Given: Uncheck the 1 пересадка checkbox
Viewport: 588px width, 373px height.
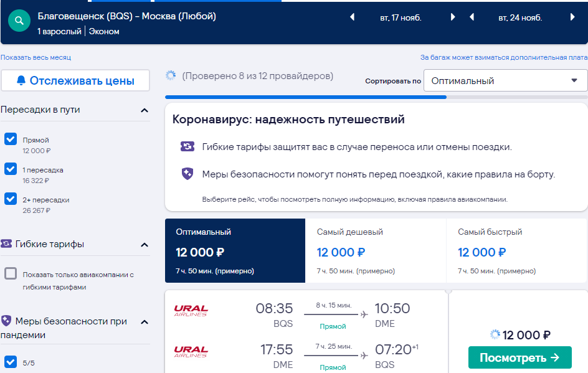Looking at the screenshot, I should tap(11, 169).
